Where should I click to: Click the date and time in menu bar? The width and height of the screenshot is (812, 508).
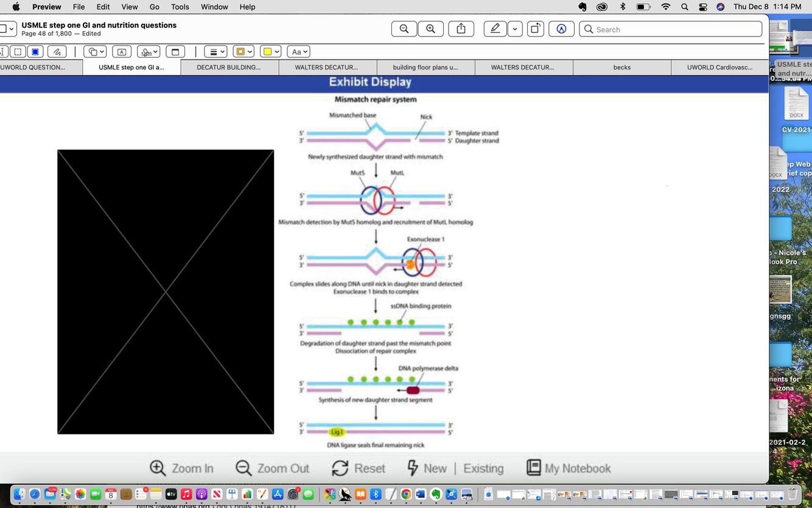pos(767,7)
